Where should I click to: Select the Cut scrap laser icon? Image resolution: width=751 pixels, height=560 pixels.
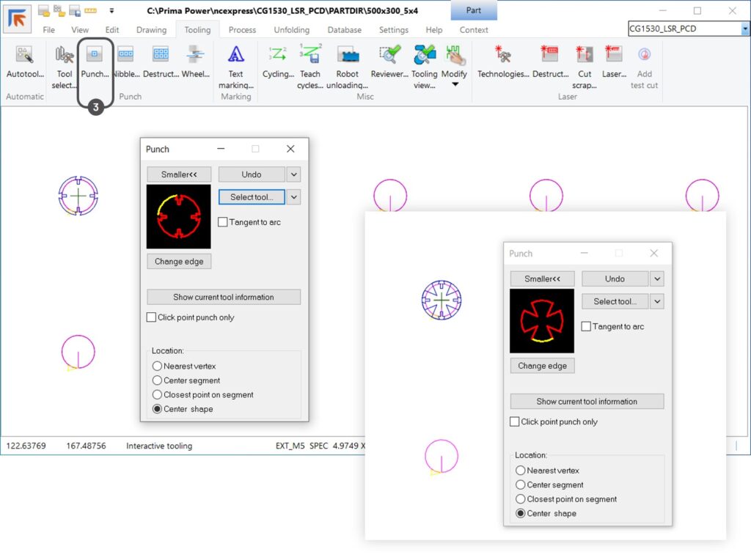(x=585, y=56)
